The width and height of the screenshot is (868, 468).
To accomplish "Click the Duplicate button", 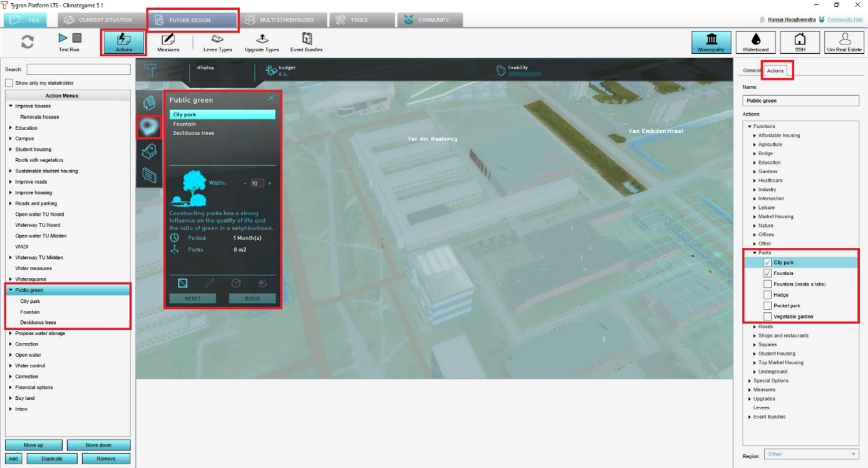I will 51,459.
